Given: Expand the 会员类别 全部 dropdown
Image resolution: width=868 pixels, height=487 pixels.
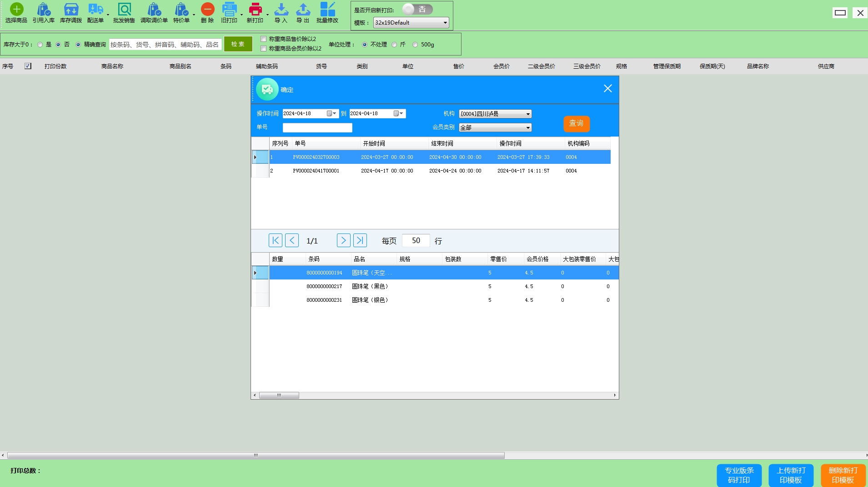Looking at the screenshot, I should 527,128.
